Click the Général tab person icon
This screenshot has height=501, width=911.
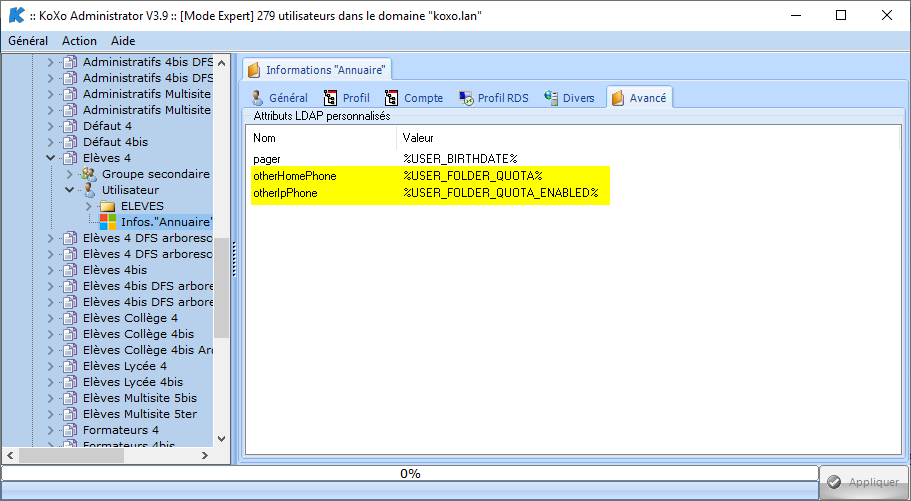(257, 98)
